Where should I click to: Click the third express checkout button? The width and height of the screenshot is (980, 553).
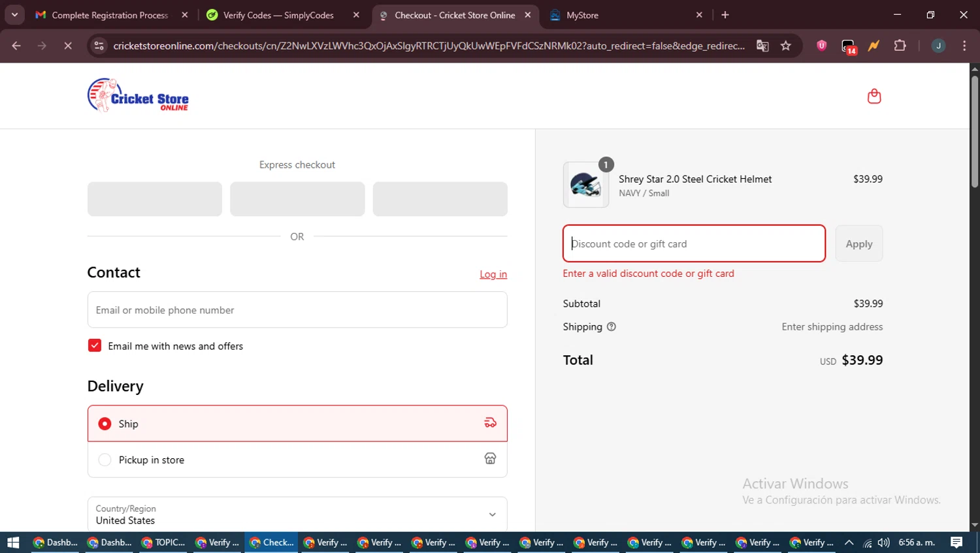pos(440,199)
